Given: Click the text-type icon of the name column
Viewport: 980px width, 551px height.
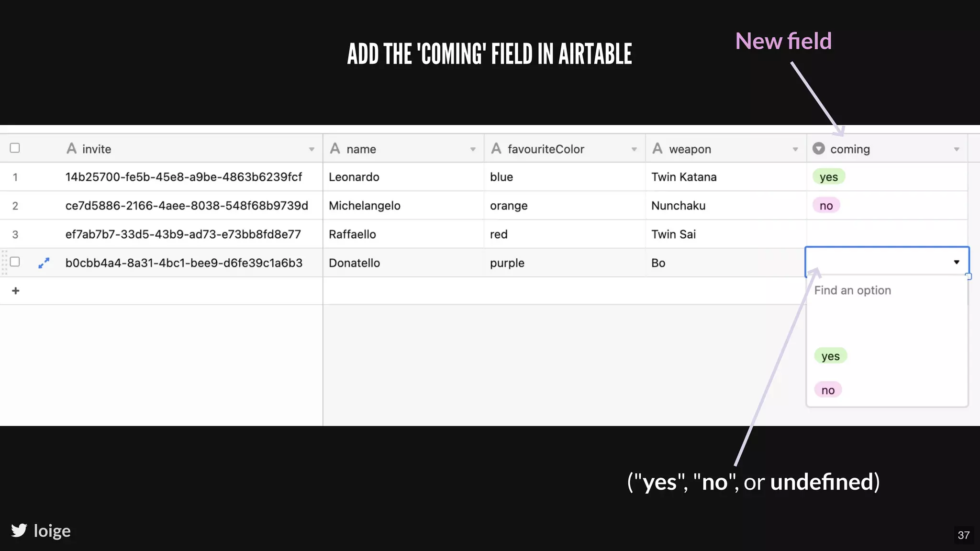Looking at the screenshot, I should point(335,148).
